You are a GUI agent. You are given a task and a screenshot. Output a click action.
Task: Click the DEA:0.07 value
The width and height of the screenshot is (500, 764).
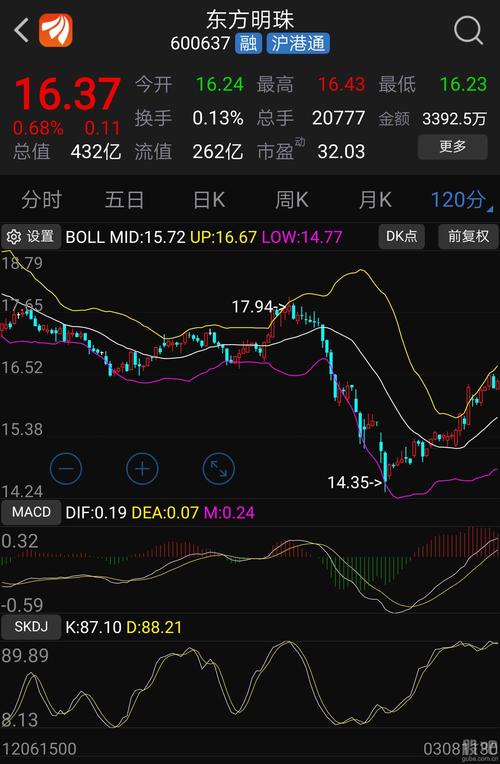[x=165, y=513]
